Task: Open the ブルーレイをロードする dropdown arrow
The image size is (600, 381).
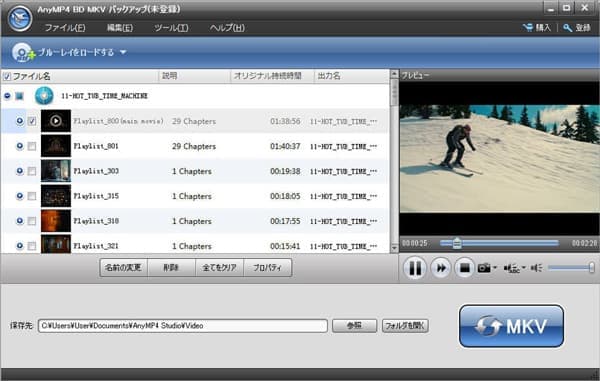Action: (x=123, y=52)
